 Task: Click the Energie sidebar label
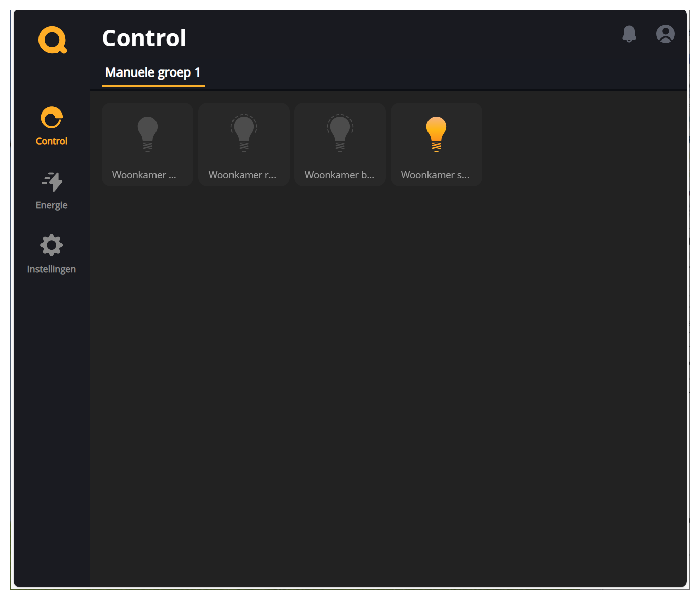pos(52,205)
